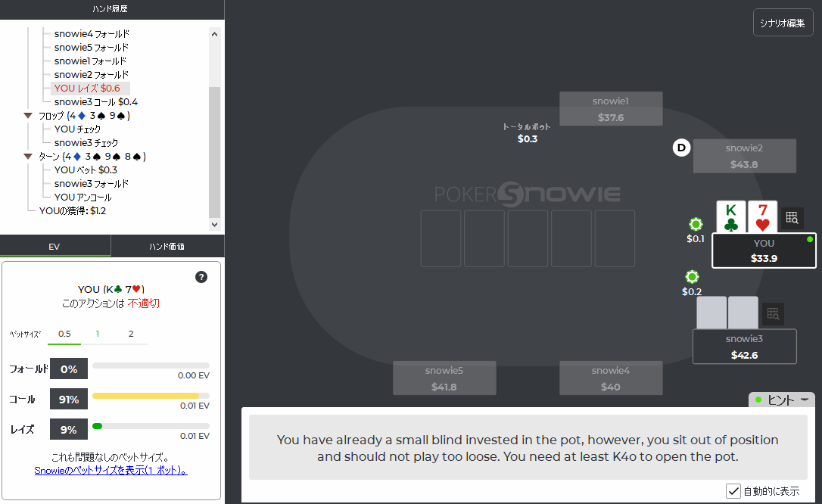Click the hand history scrollbar thumb

(214, 152)
